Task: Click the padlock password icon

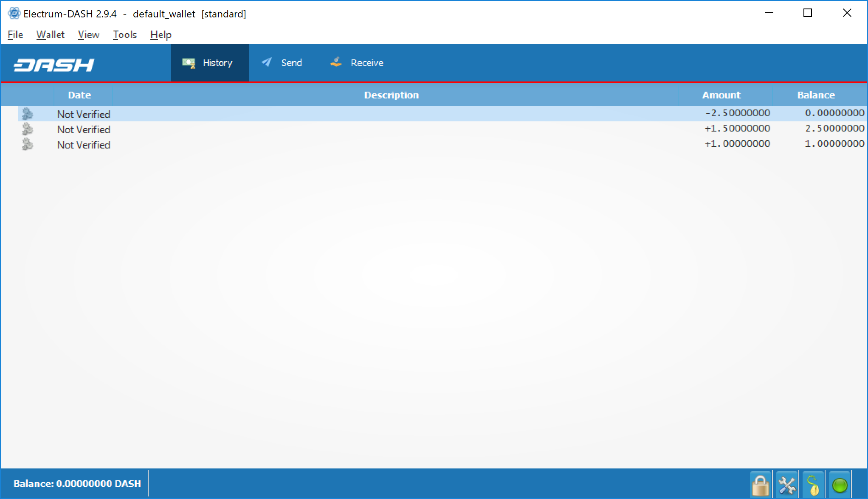Action: 760,484
